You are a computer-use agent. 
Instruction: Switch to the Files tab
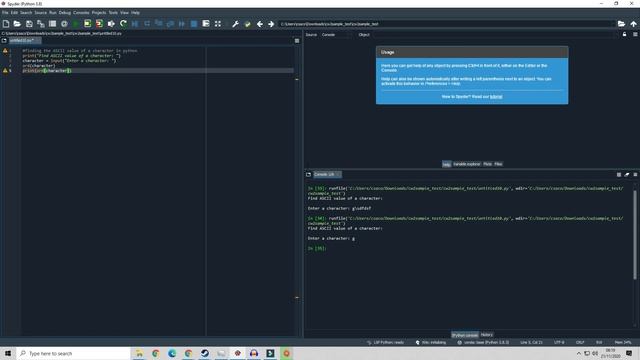click(x=498, y=164)
